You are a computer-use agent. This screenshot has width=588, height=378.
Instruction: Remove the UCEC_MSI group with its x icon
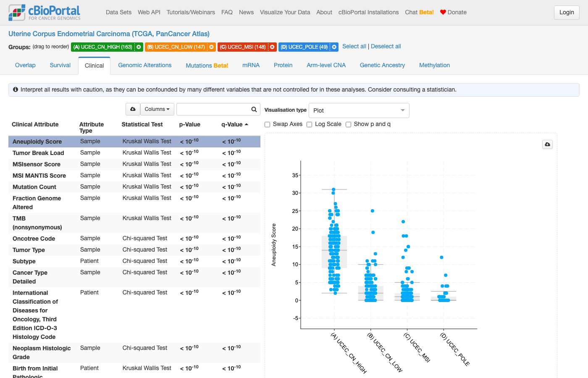(272, 47)
